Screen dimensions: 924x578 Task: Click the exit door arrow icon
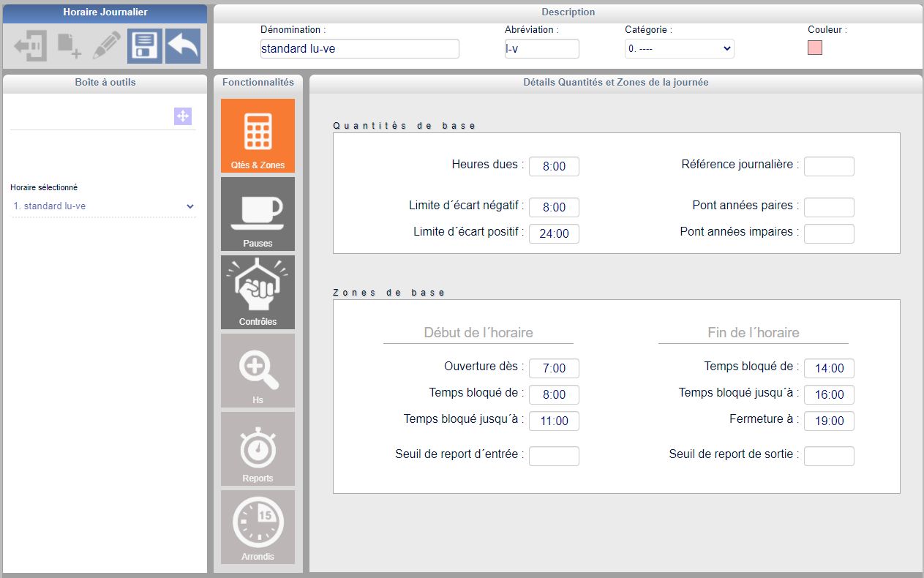pyautogui.click(x=31, y=46)
